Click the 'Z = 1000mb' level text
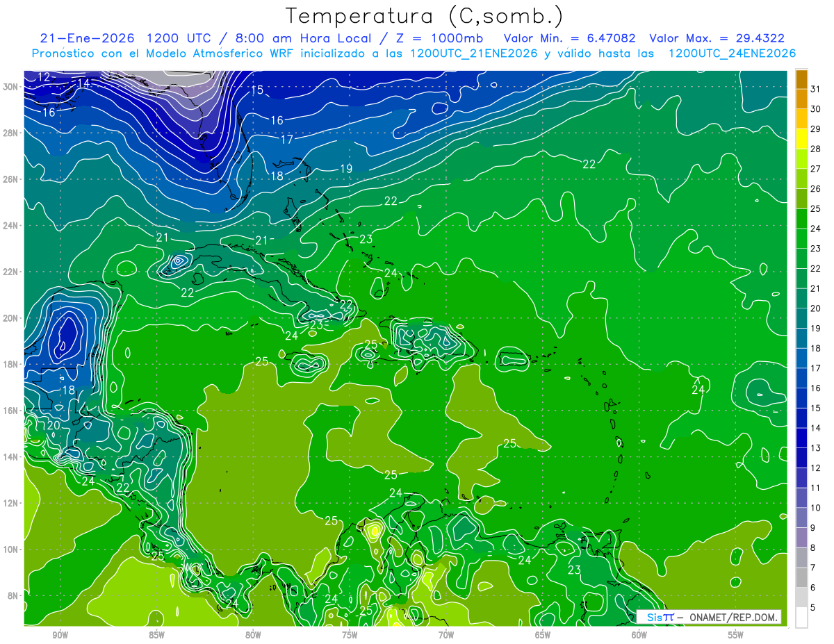Screen dimensions: 834x644 coord(439,39)
